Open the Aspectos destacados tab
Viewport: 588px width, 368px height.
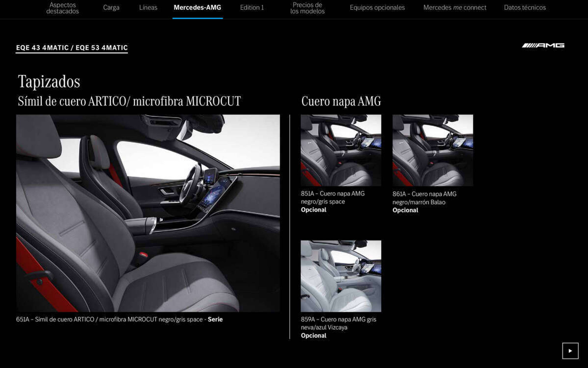point(63,8)
